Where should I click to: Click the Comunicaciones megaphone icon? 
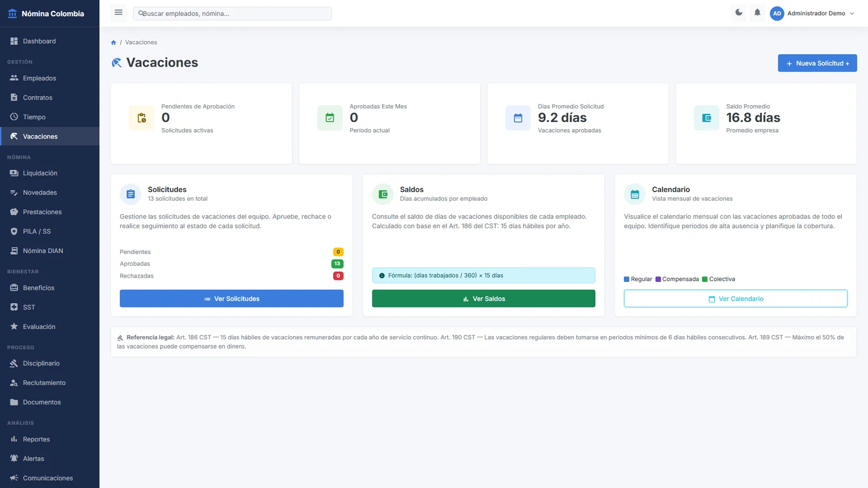[x=14, y=478]
